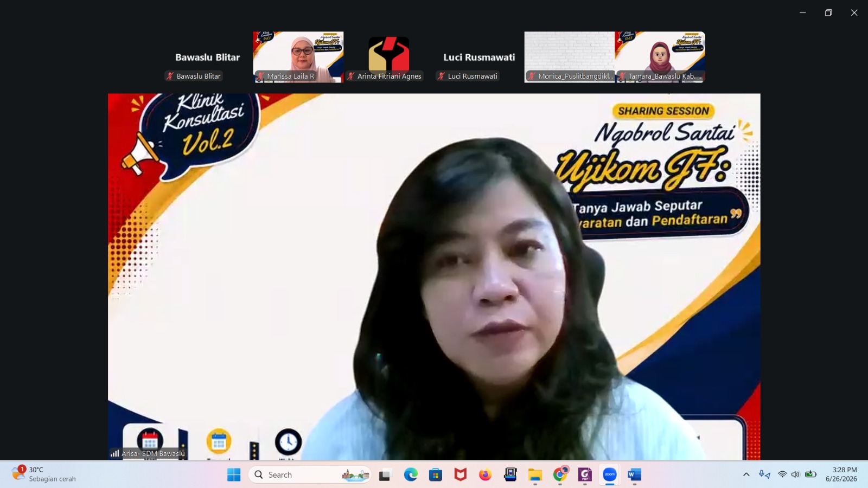Click the muted mic icon beside Monica_Puslitbangdikl
The width and height of the screenshot is (868, 488).
532,76
